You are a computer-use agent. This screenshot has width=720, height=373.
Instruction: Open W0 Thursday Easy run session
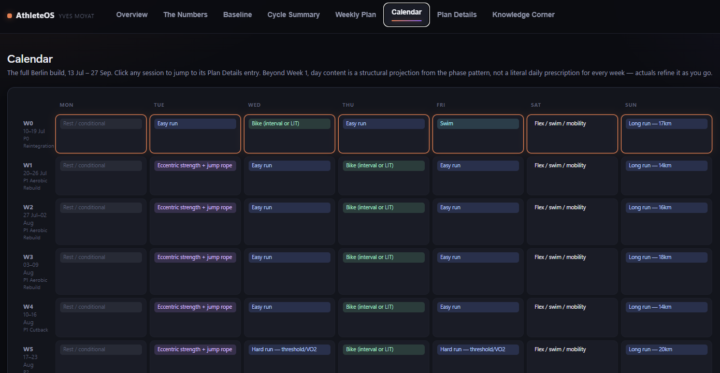(x=384, y=124)
